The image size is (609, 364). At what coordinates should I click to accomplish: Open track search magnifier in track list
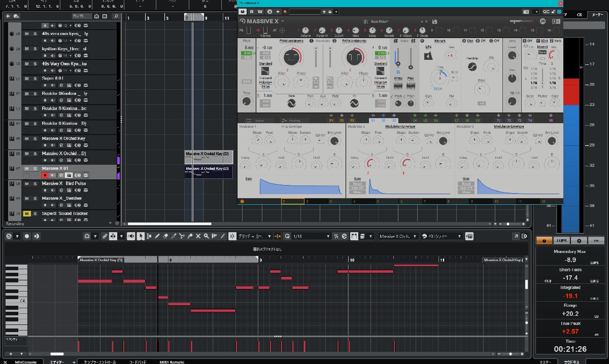(116, 16)
